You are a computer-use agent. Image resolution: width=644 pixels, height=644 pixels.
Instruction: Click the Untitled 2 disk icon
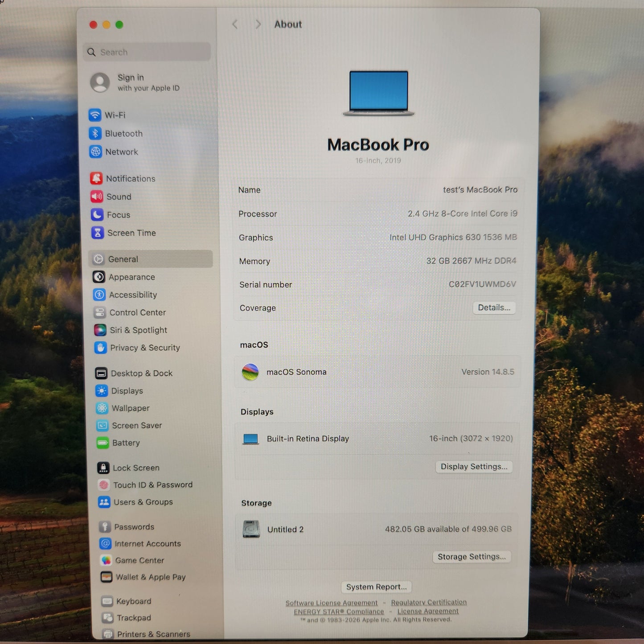[251, 529]
